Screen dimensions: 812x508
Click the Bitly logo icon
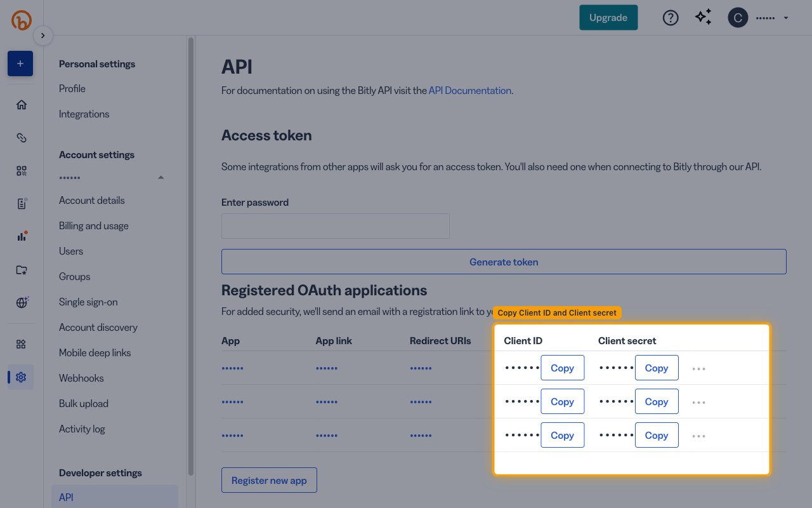coord(21,20)
